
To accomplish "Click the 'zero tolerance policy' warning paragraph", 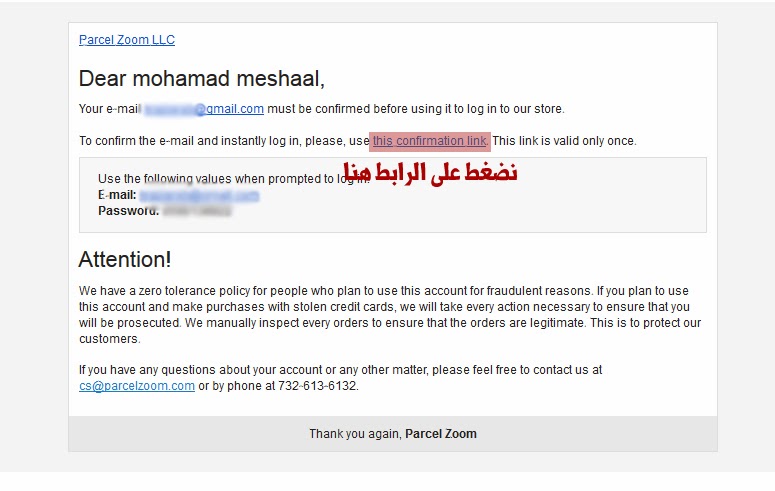I will pos(390,314).
